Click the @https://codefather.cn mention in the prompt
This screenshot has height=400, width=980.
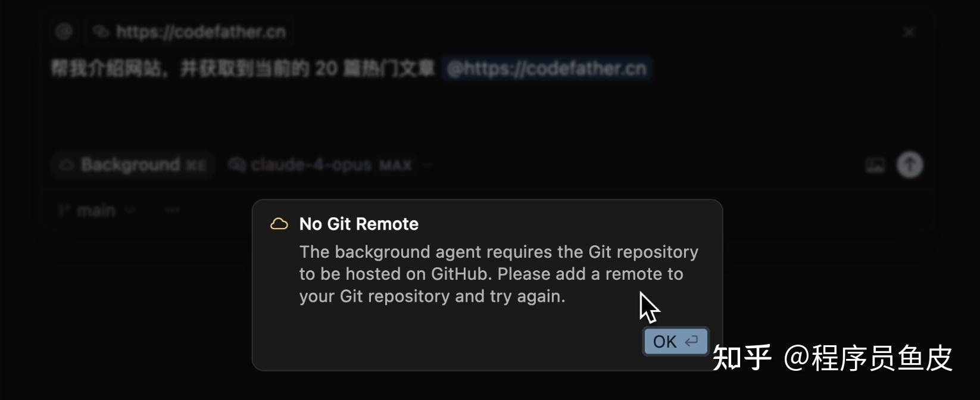tap(547, 69)
